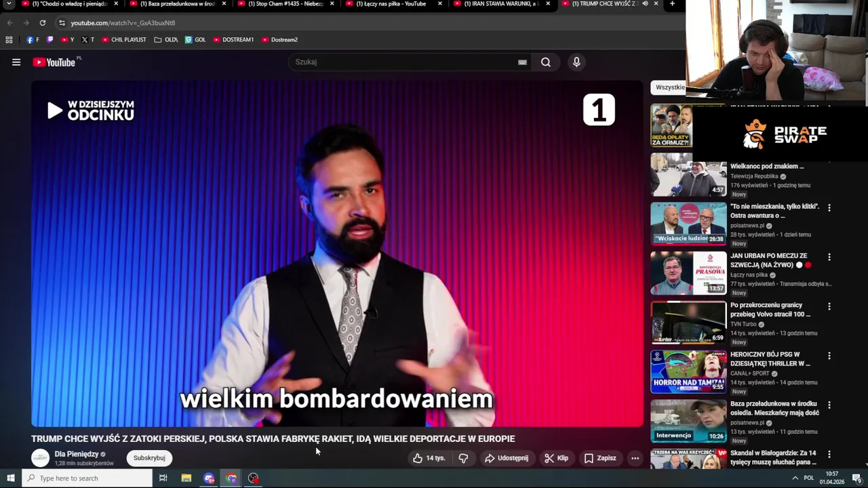Screen dimensions: 868x488
Task: Open Task View on taskbar
Action: 163,479
